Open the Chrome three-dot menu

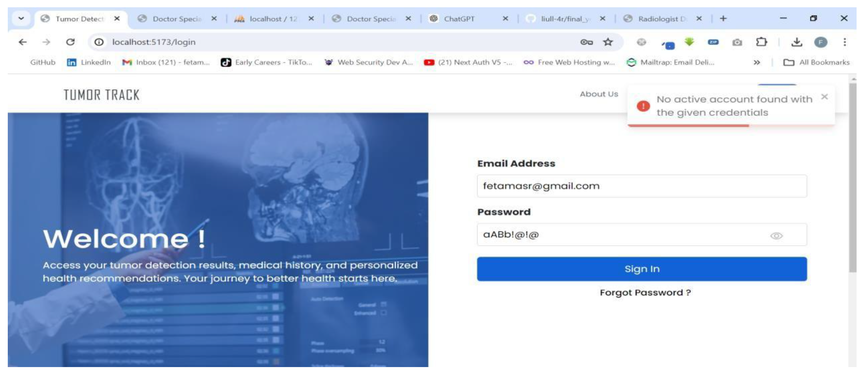point(844,43)
